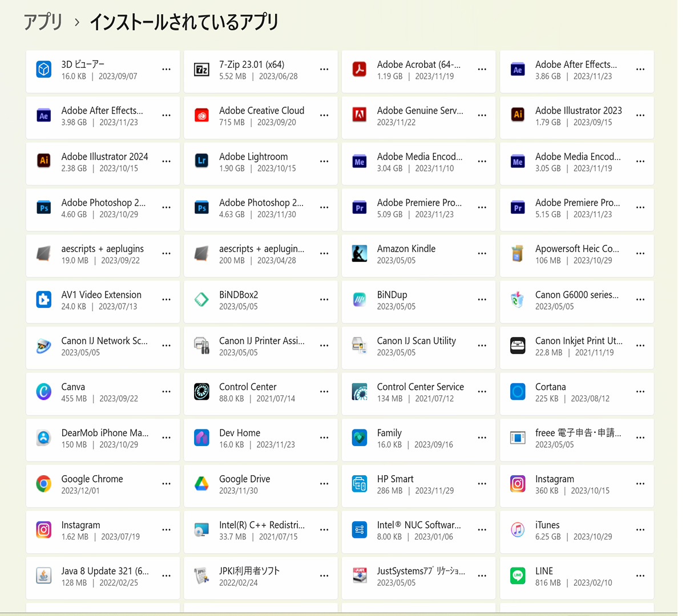Select the Amazon Kindle icon

tap(359, 253)
